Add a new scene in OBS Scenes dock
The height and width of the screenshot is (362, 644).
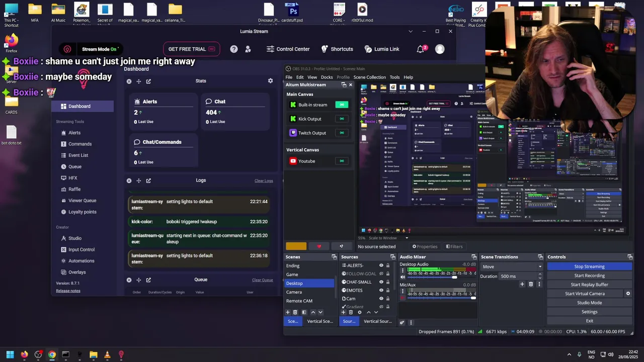pos(288,312)
